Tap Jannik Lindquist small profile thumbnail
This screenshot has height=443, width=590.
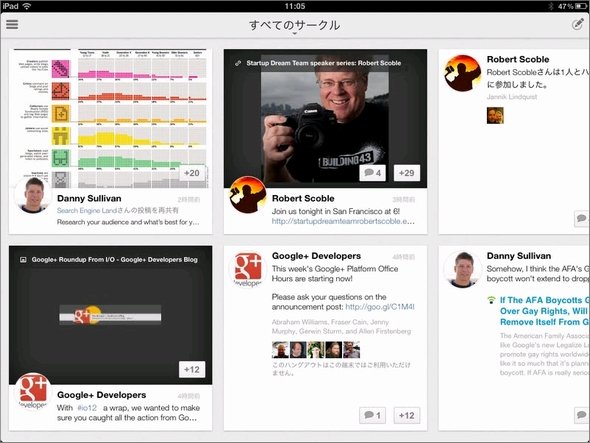[x=495, y=116]
